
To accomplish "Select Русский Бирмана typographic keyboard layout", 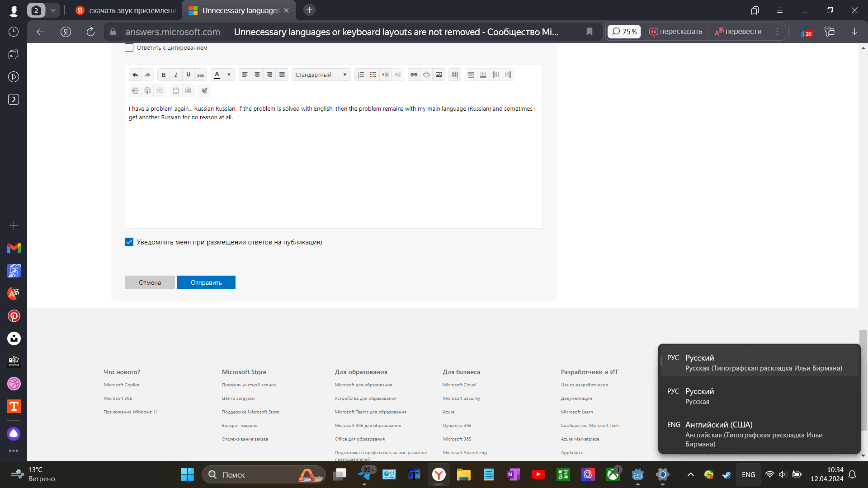I will (x=759, y=362).
